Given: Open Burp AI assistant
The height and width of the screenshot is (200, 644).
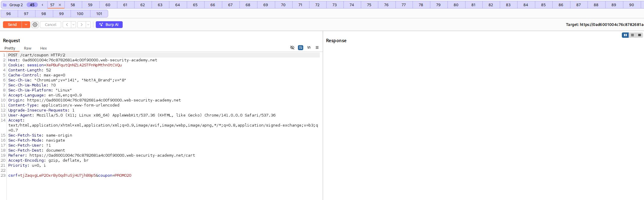Looking at the screenshot, I should [x=109, y=25].
